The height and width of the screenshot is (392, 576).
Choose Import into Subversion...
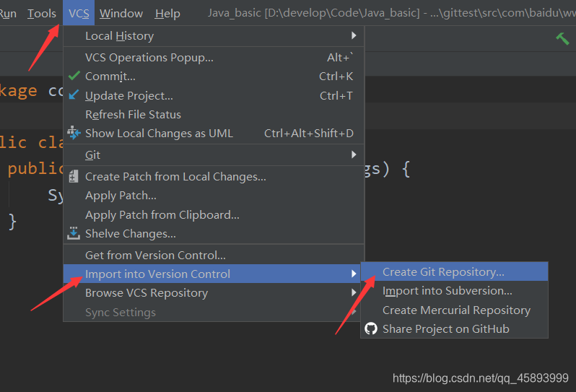455,291
